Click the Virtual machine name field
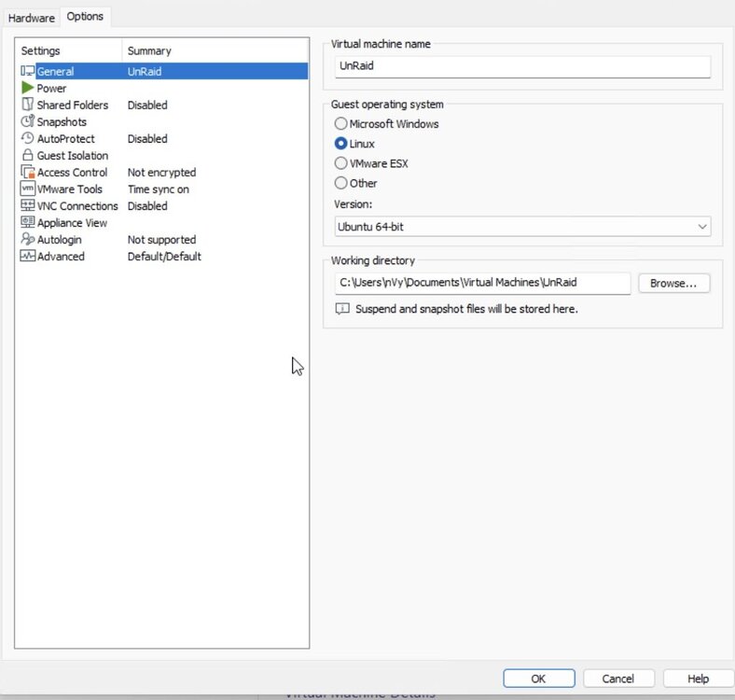 click(x=522, y=66)
